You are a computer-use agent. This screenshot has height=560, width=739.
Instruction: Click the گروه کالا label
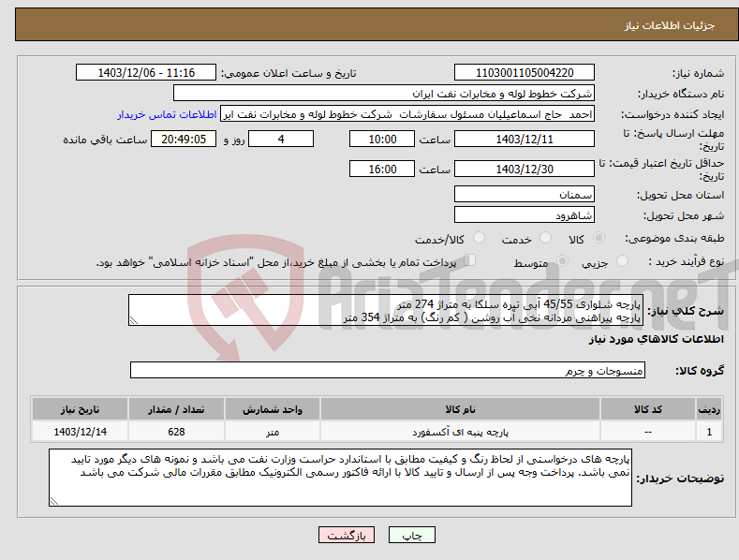tap(700, 371)
